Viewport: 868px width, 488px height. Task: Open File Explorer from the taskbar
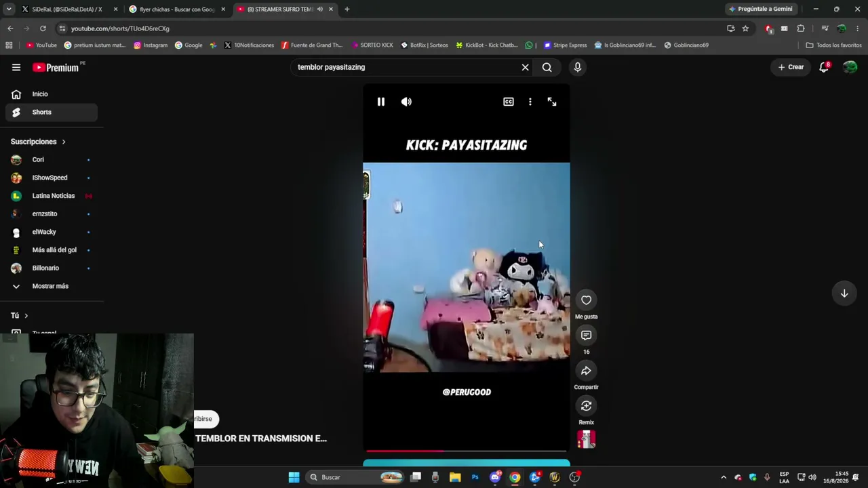455,477
